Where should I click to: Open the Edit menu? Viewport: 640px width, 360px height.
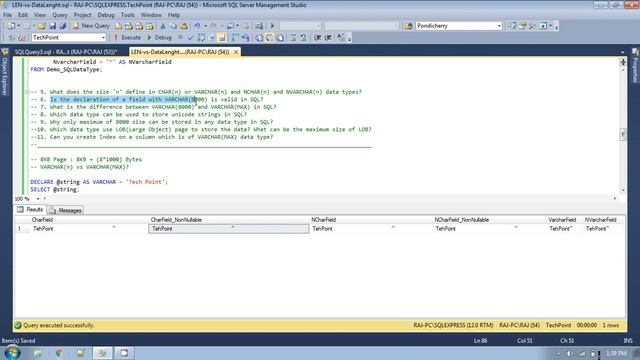coord(23,15)
